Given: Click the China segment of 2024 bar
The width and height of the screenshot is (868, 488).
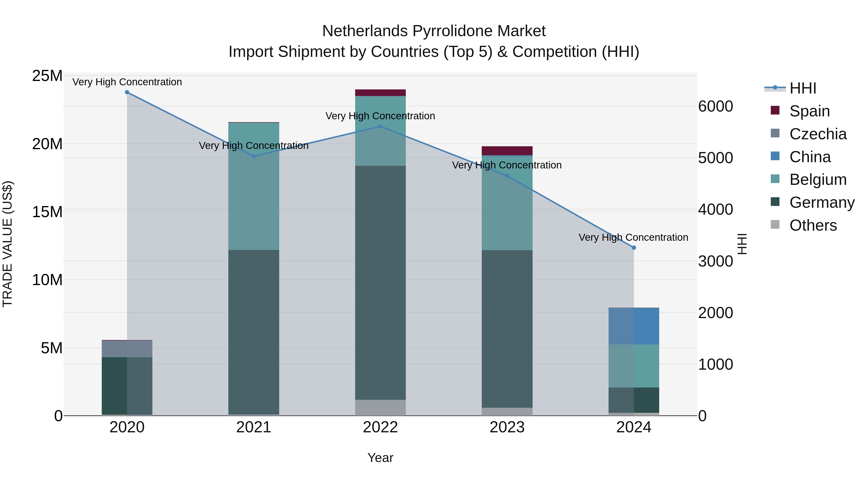Looking at the screenshot, I should coord(634,326).
